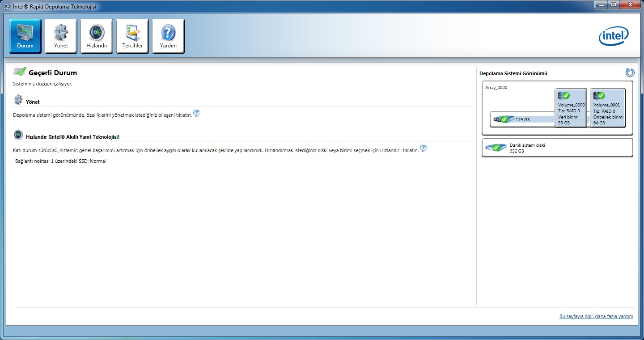Viewport: 644px width, 340px height.
Task: Click the Array_0000 label
Action: pyautogui.click(x=496, y=88)
